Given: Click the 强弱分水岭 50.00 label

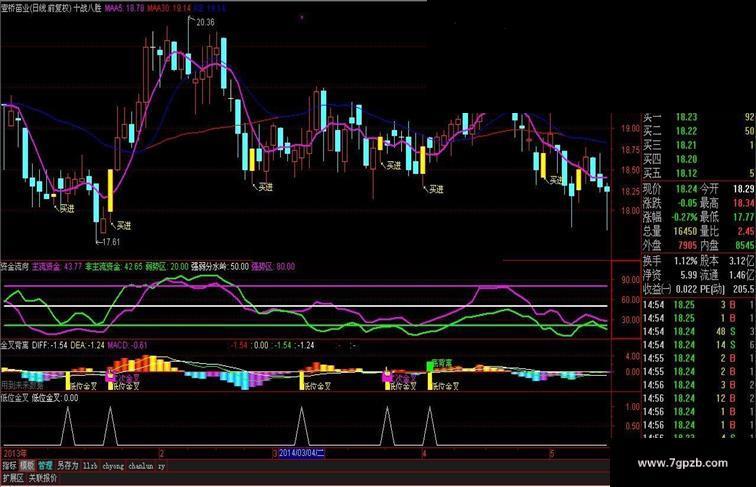Looking at the screenshot, I should 220,266.
